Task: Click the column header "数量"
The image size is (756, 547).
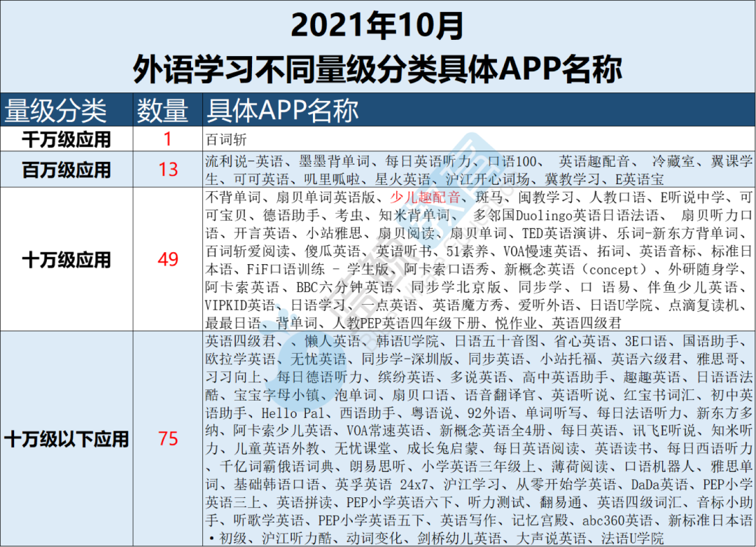Action: [162, 111]
